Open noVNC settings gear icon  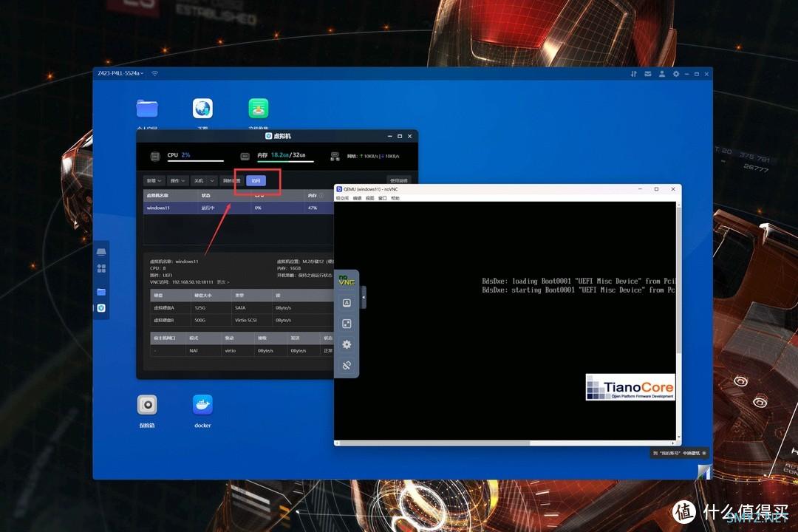point(347,344)
